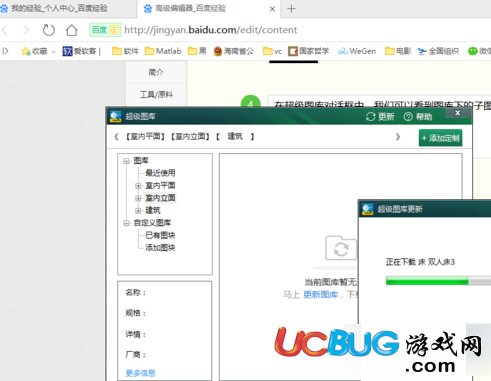Expand the 建筑 tree node
The height and width of the screenshot is (381, 491).
click(138, 211)
